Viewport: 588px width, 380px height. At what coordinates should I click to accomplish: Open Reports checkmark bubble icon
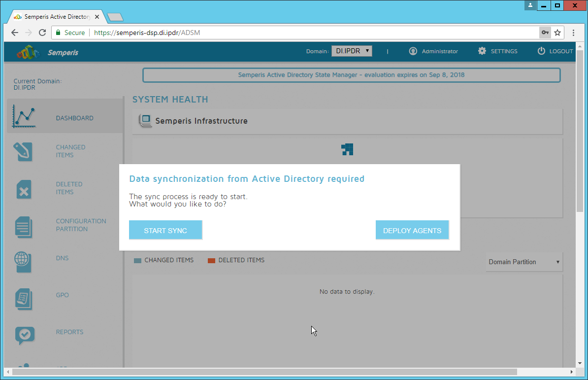coord(23,335)
